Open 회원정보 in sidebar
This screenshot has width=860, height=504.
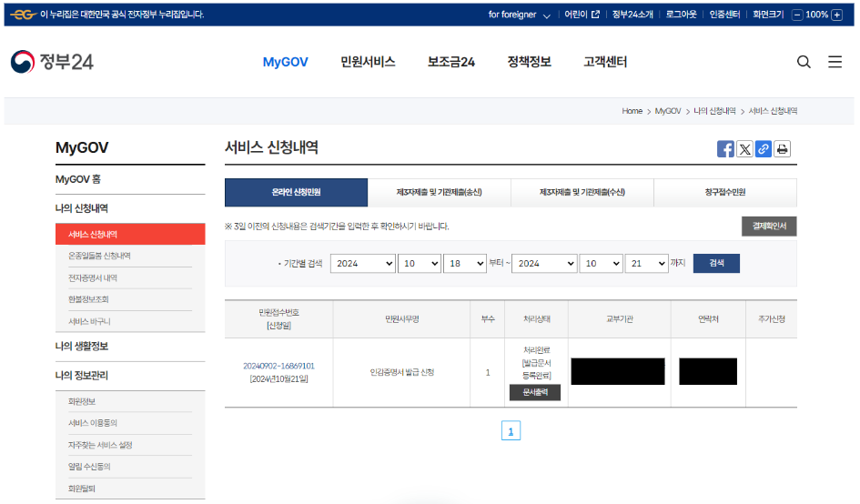(x=82, y=401)
